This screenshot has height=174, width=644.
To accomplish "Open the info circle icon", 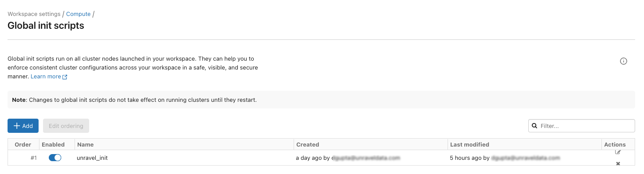I will click(623, 61).
